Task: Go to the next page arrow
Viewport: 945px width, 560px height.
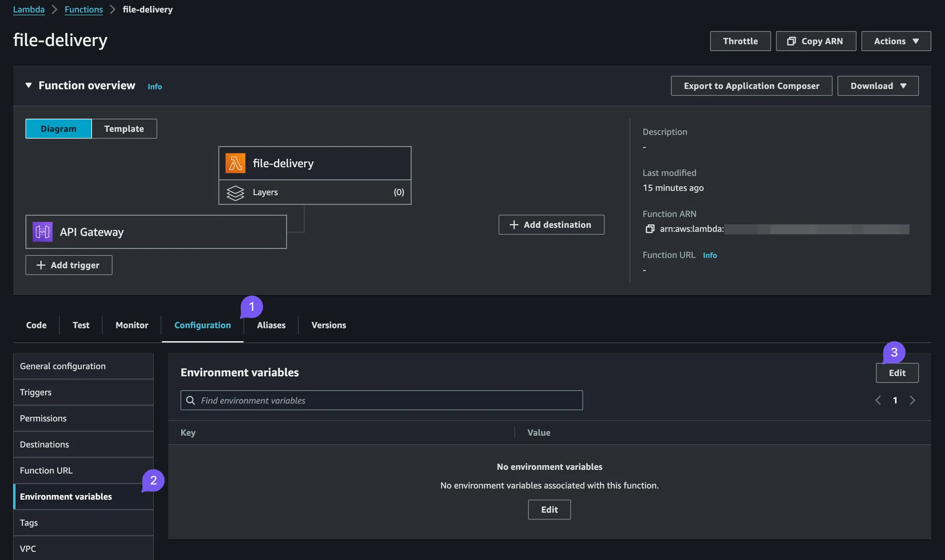Action: coord(912,401)
